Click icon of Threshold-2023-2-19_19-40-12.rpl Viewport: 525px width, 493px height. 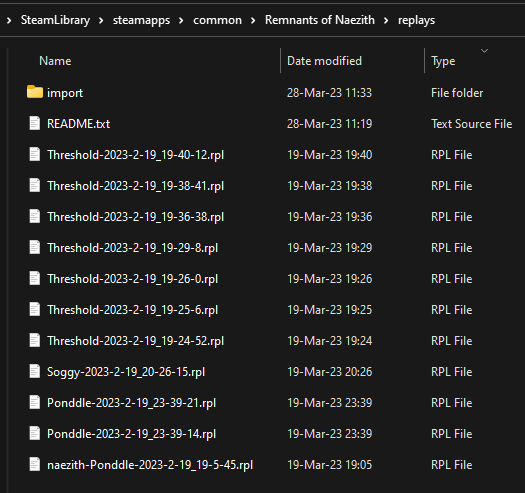tap(35, 154)
